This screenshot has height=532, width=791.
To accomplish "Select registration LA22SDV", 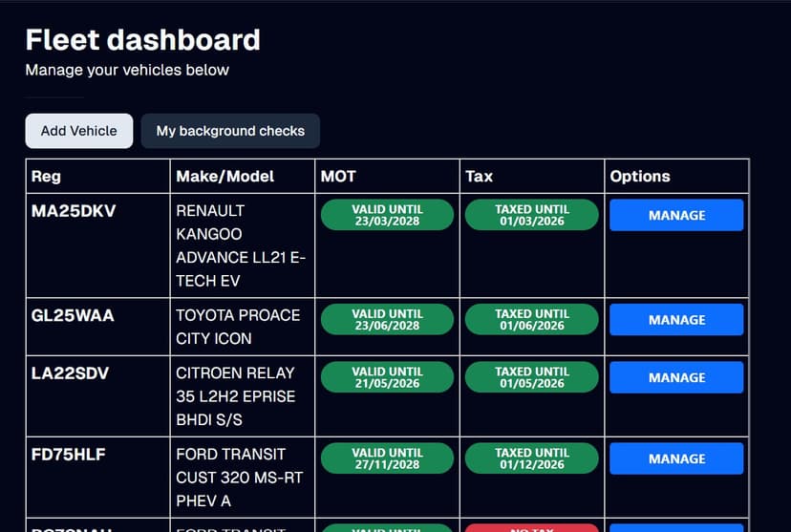I will (70, 373).
